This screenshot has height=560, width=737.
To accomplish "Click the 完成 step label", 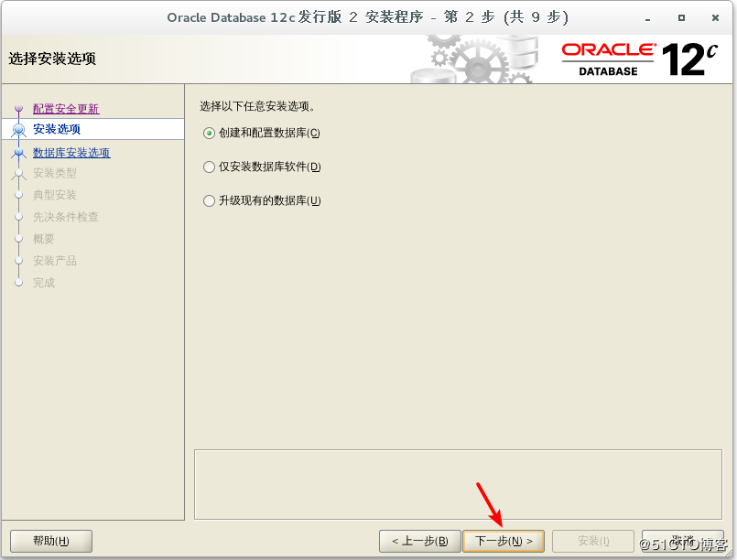I will click(44, 283).
